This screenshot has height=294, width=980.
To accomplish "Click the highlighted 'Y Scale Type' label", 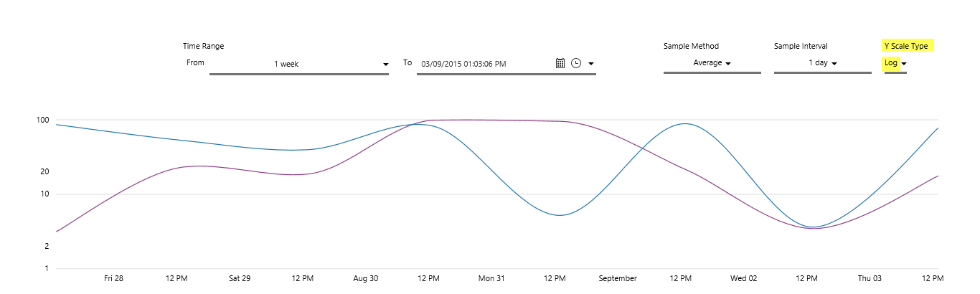I will pyautogui.click(x=906, y=46).
